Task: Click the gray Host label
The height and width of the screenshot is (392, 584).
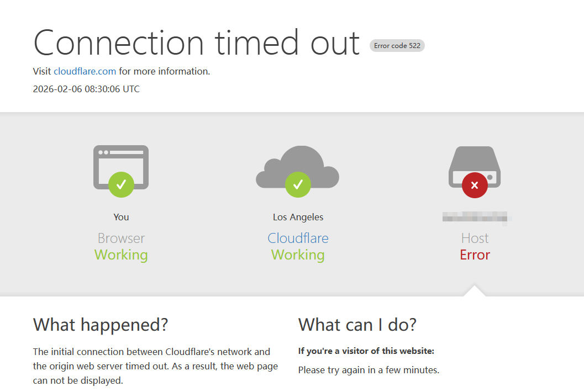Action: click(x=475, y=239)
